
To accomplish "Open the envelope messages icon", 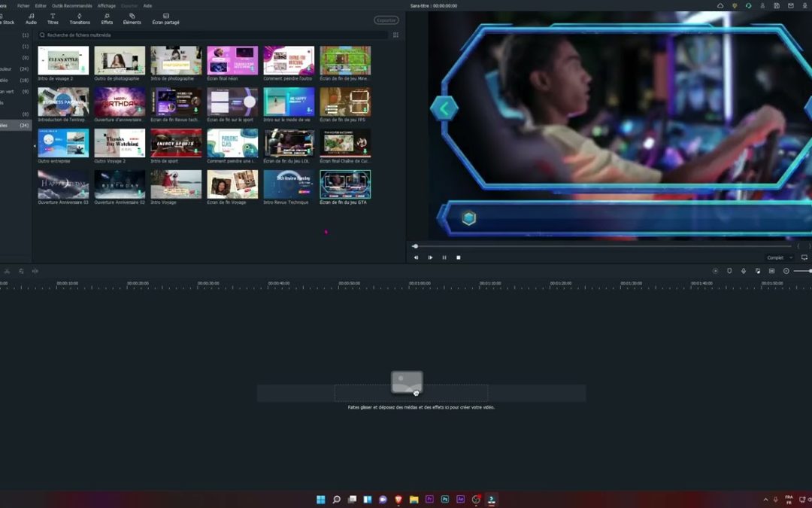I will (791, 6).
